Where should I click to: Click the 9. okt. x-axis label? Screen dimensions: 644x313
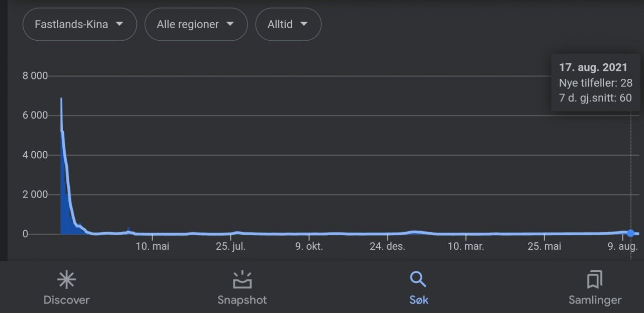point(309,247)
